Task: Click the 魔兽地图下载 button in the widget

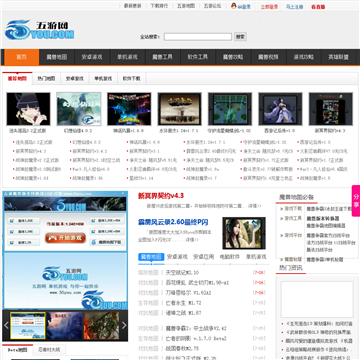Action: point(107,242)
